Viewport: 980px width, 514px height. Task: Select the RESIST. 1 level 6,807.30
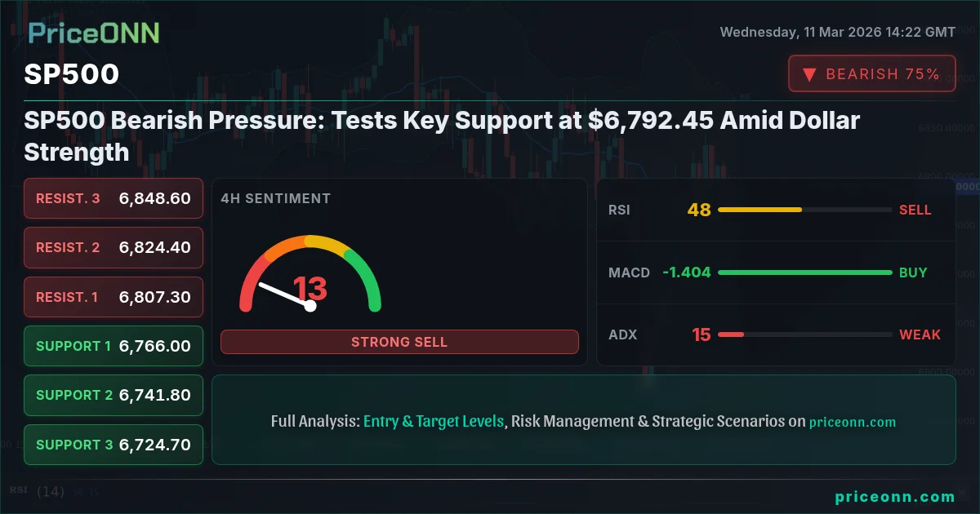pyautogui.click(x=114, y=297)
